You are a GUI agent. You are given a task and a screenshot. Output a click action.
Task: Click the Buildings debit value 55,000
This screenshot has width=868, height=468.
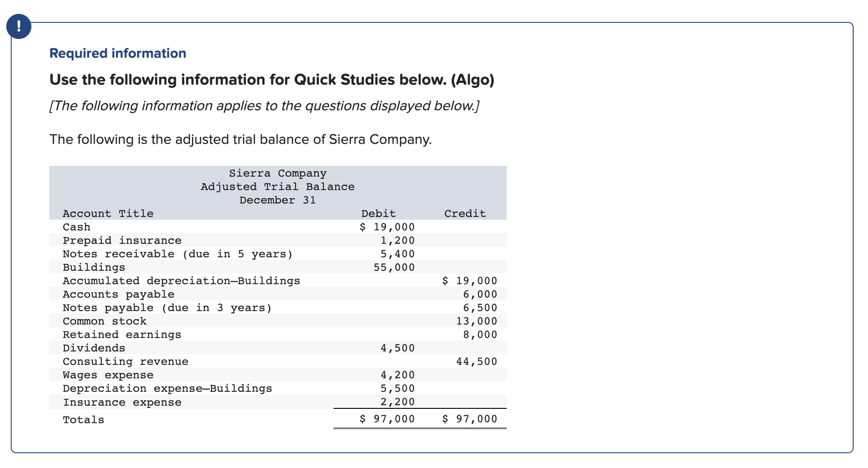point(395,268)
